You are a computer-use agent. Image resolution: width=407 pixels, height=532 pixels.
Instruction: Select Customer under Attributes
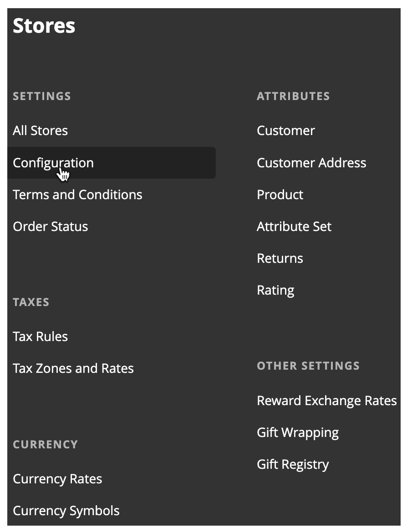point(285,131)
